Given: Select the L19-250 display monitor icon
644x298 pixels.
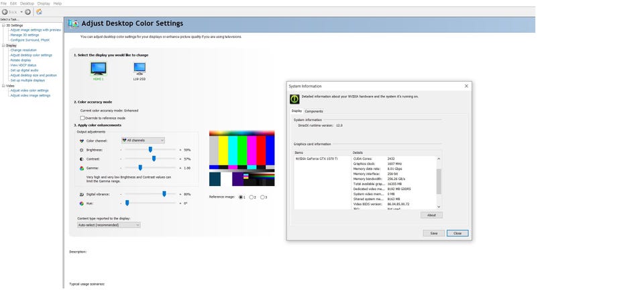Looking at the screenshot, I should [x=140, y=68].
